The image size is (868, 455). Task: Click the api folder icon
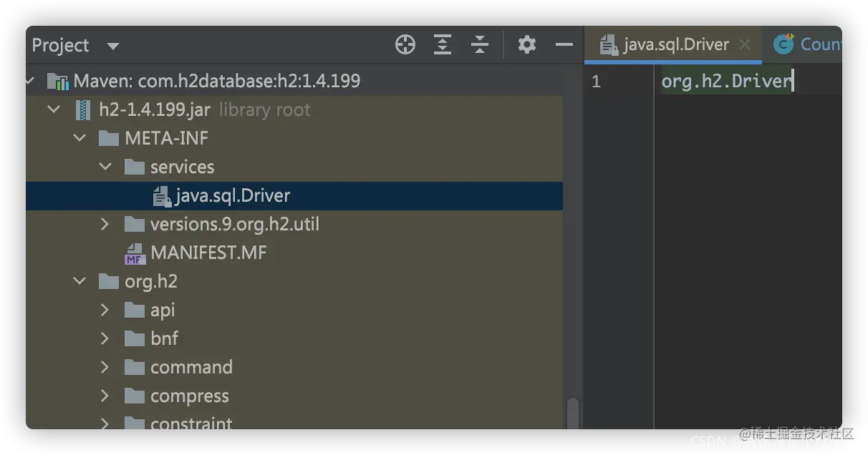pos(135,310)
